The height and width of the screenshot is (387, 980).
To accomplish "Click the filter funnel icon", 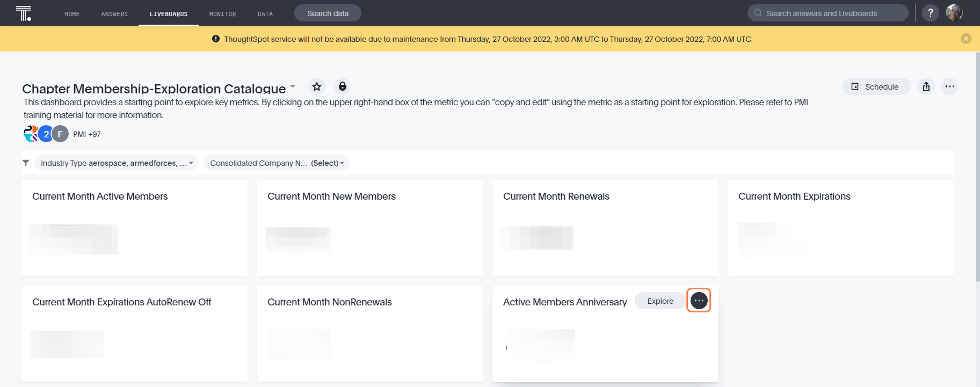I will coord(26,163).
